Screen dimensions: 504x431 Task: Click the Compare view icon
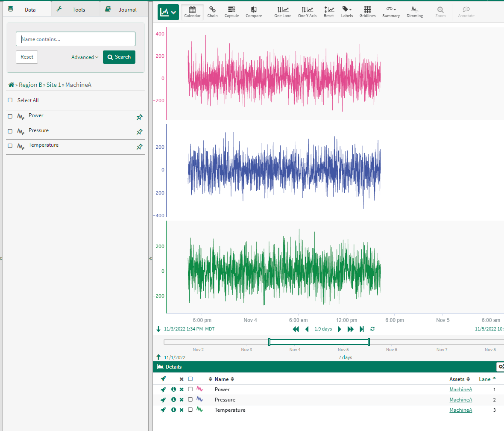(254, 12)
